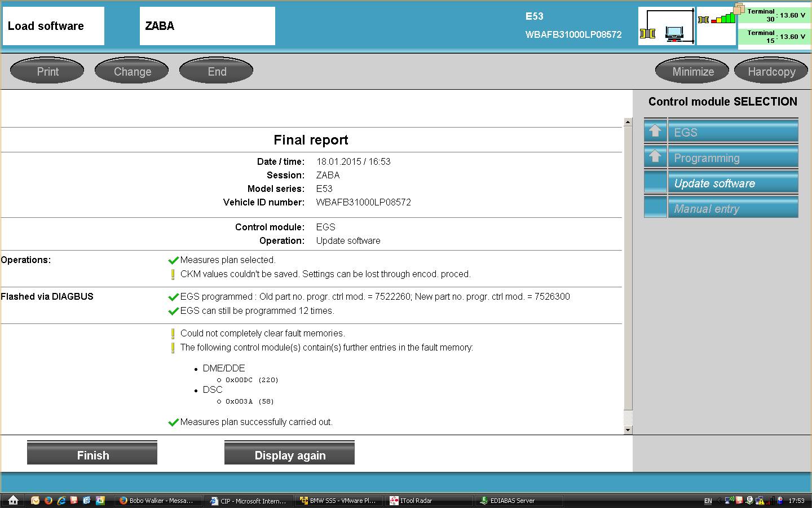Select Update software in control module list

(x=732, y=183)
